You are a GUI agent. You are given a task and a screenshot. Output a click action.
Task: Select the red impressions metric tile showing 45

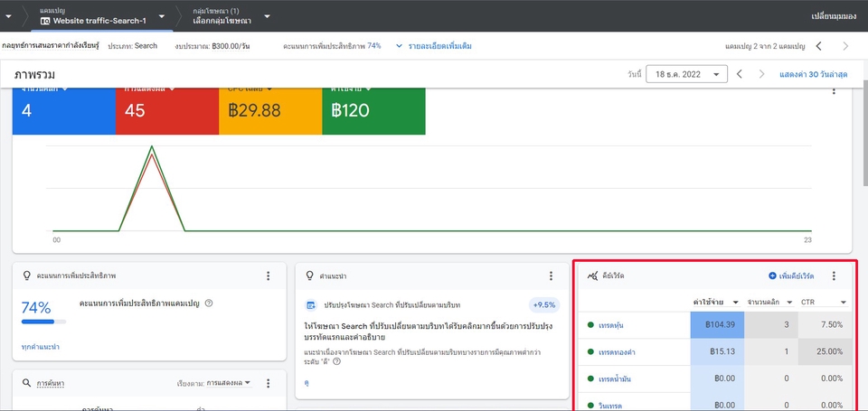click(x=166, y=110)
